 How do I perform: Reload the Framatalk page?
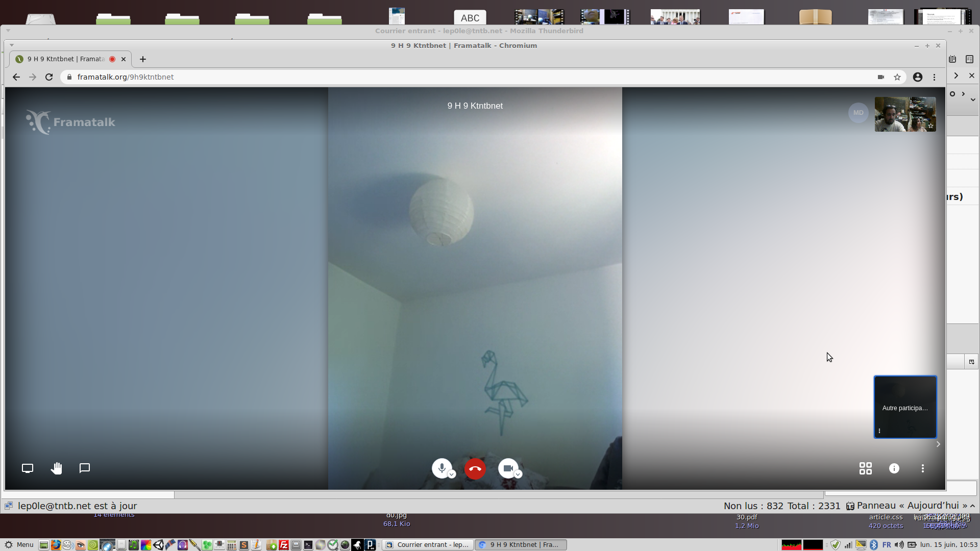(x=49, y=77)
